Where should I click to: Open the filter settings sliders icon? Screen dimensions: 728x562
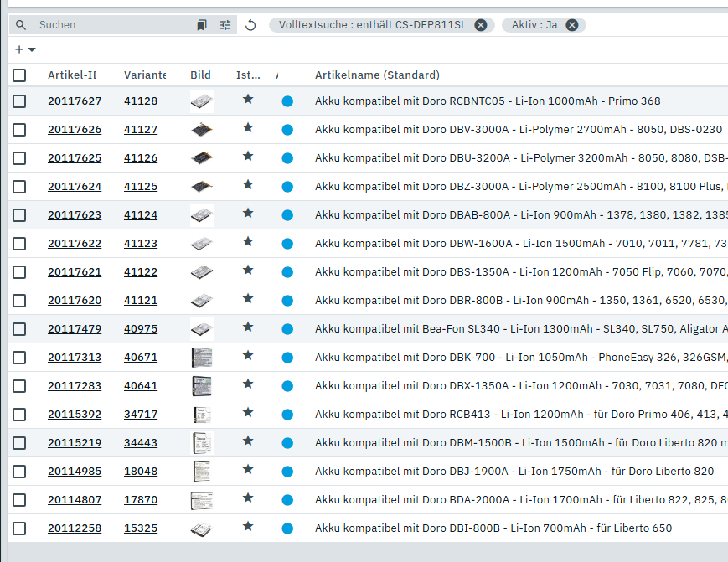tap(225, 25)
